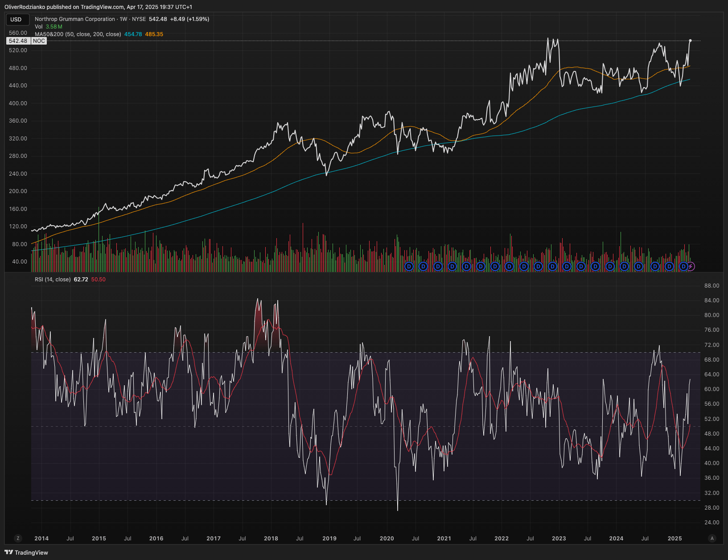Click the rightmost D dividend circle near 2025
This screenshot has width=728, height=560.
(683, 266)
